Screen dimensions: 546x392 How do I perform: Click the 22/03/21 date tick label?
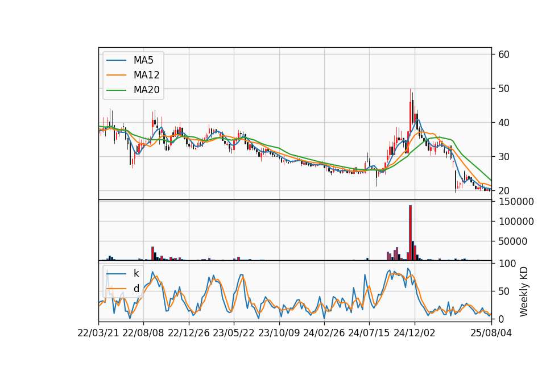(x=98, y=333)
